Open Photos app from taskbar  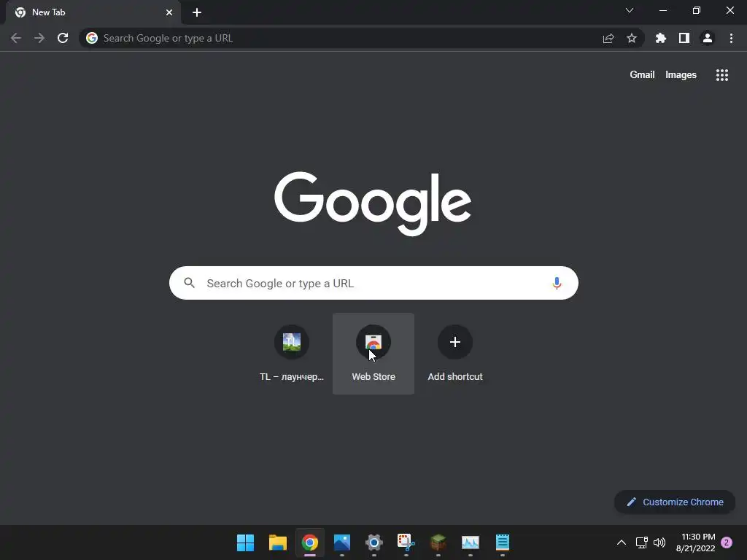[x=342, y=542]
